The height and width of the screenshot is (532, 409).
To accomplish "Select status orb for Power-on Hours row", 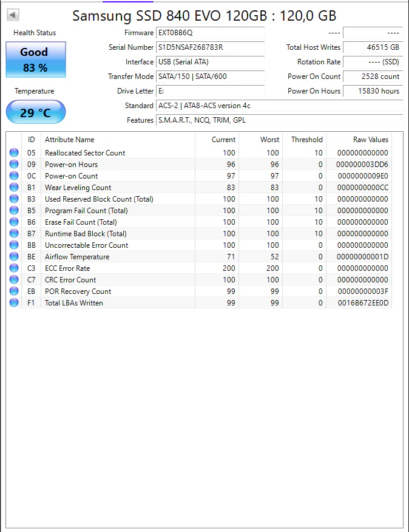I will point(14,164).
